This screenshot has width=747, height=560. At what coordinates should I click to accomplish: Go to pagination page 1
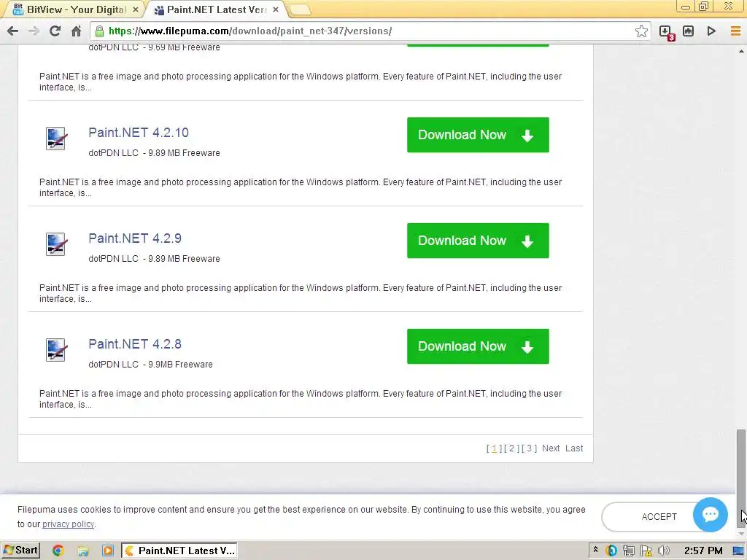point(494,448)
